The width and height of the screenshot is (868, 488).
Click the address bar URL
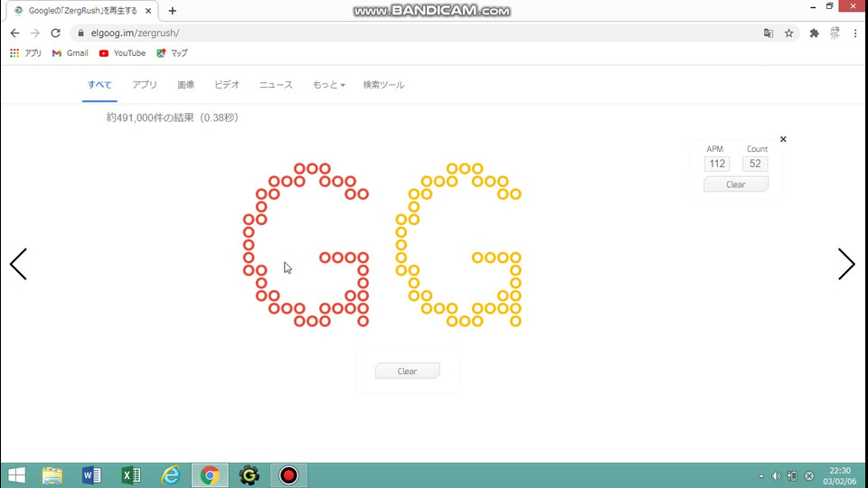coord(135,33)
